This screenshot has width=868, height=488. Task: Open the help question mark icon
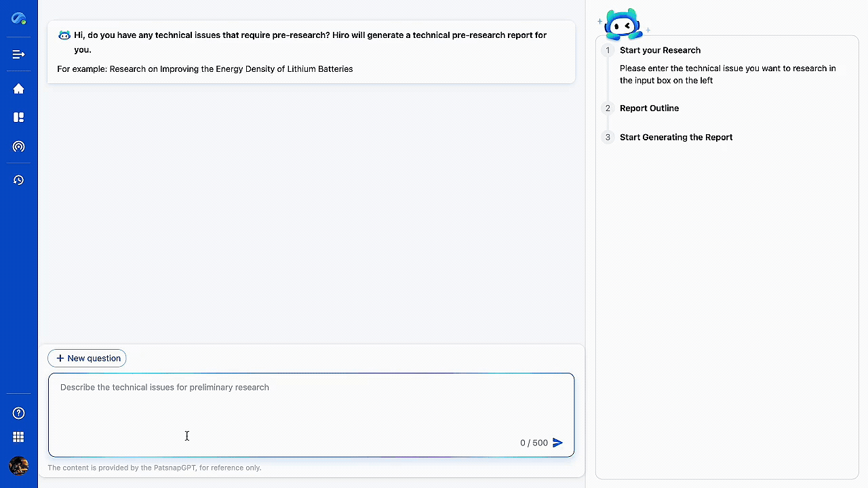[x=18, y=413]
